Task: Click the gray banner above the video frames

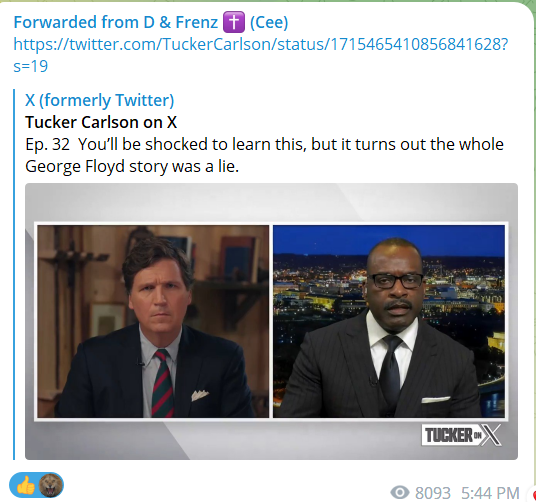Action: coord(271,202)
